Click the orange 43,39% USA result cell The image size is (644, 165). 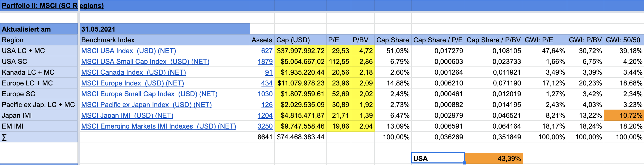tap(494, 159)
